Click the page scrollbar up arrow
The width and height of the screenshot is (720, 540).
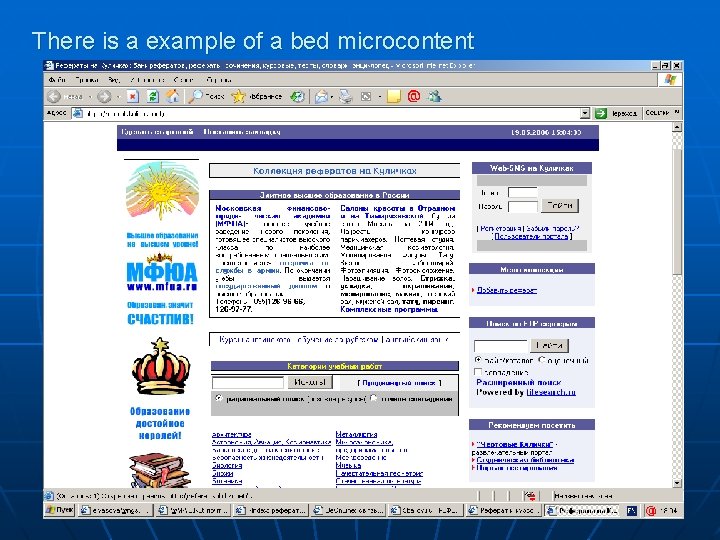(677, 127)
